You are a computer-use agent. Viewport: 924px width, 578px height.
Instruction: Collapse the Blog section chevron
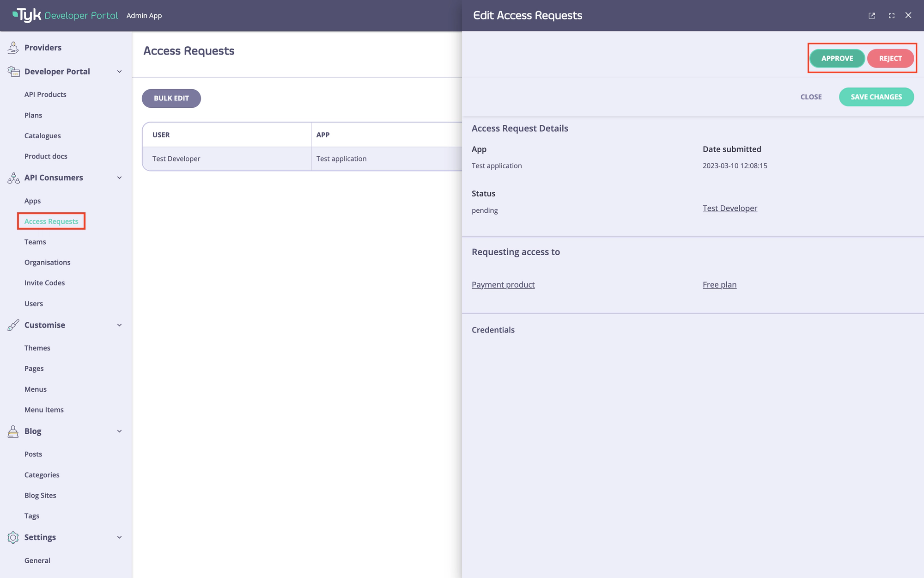click(x=120, y=431)
